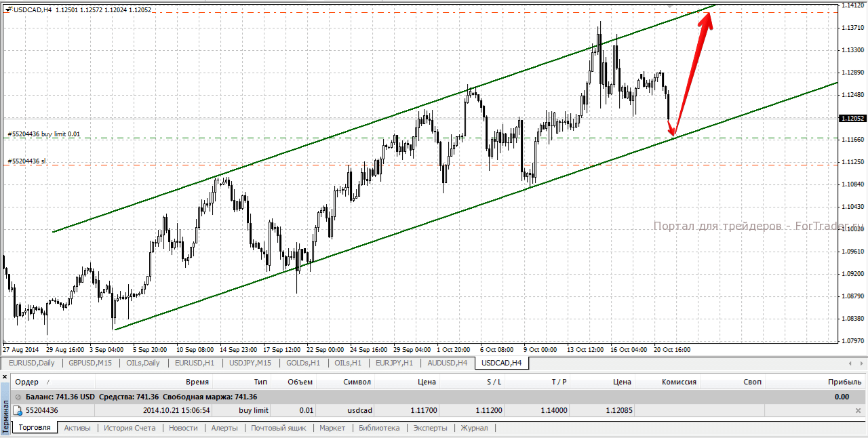Show the Журнал tab in the terminal

tap(474, 428)
